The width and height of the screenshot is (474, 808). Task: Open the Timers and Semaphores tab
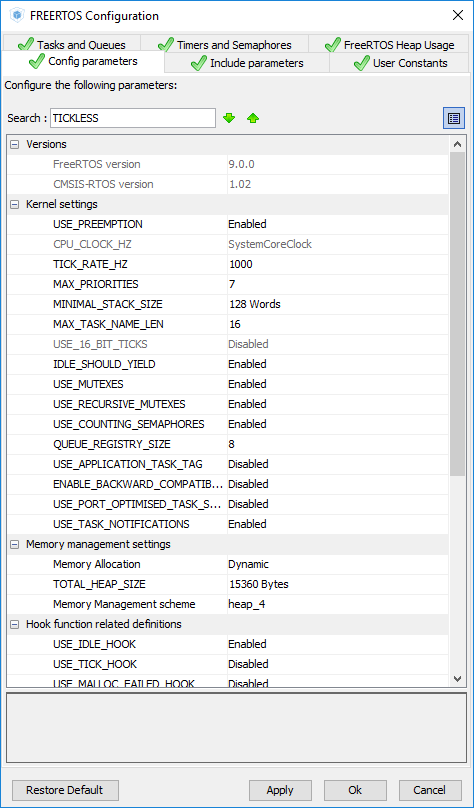[x=225, y=45]
